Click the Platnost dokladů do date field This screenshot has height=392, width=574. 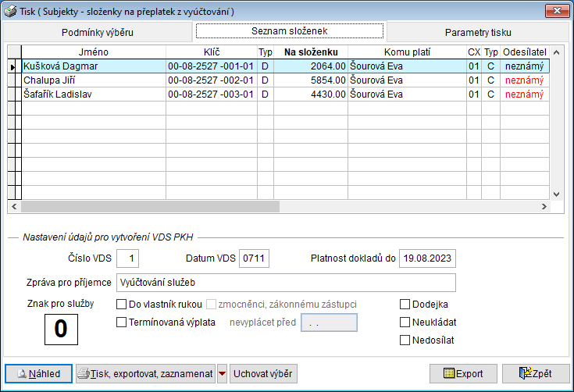click(x=427, y=258)
